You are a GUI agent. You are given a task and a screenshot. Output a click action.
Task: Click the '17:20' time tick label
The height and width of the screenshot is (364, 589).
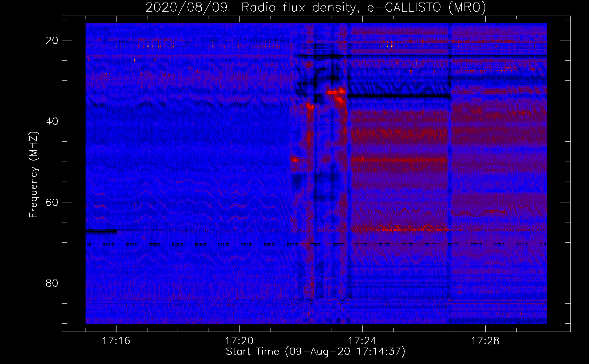239,341
